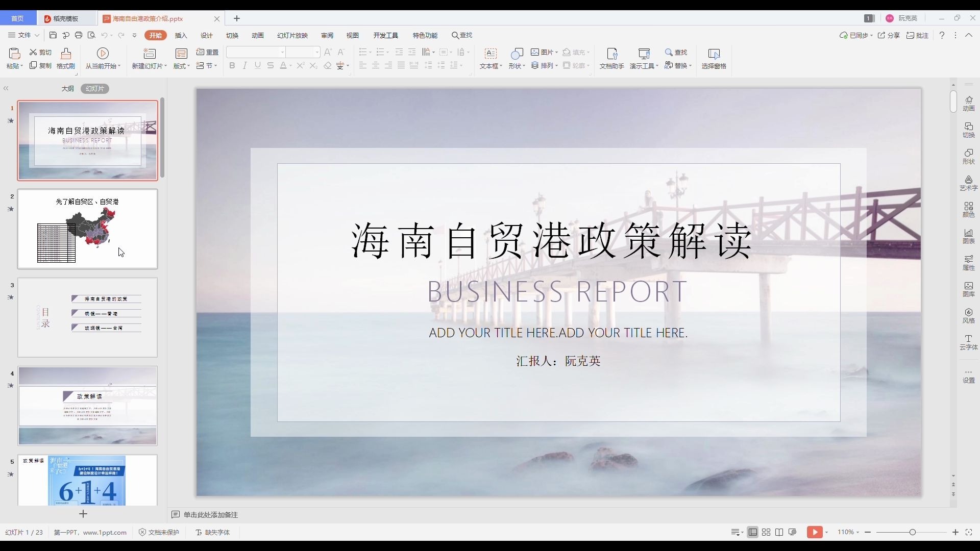The height and width of the screenshot is (551, 980).
Task: Click the Print Preview icon
Action: click(x=91, y=35)
